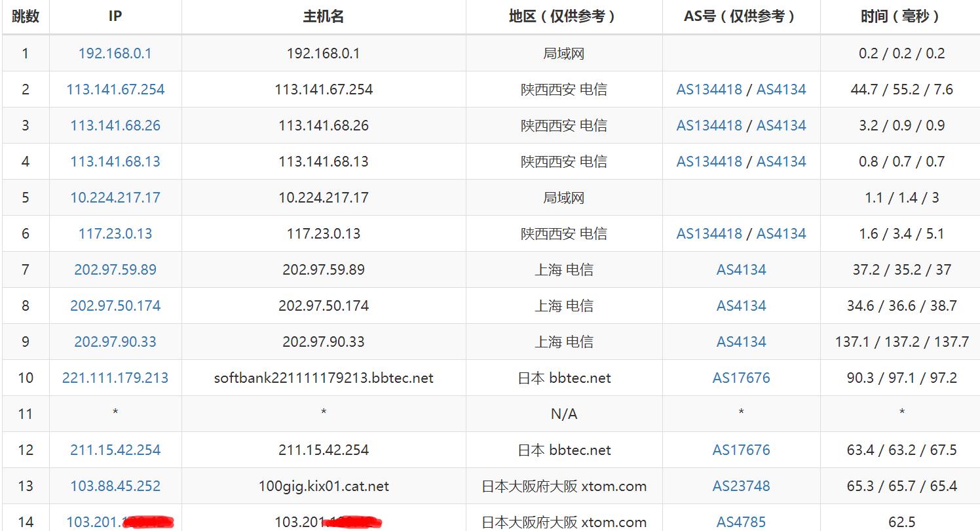
Task: Select the 时间（毫秒） header
Action: [899, 17]
